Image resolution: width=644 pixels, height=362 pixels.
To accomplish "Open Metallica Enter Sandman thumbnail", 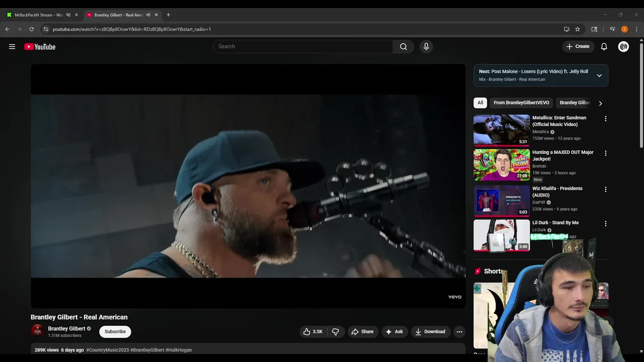I will (x=502, y=130).
